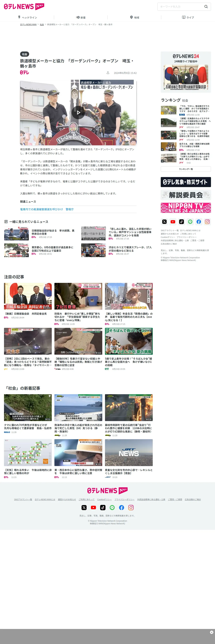Open ranking item three bear at front door

(x=186, y=135)
